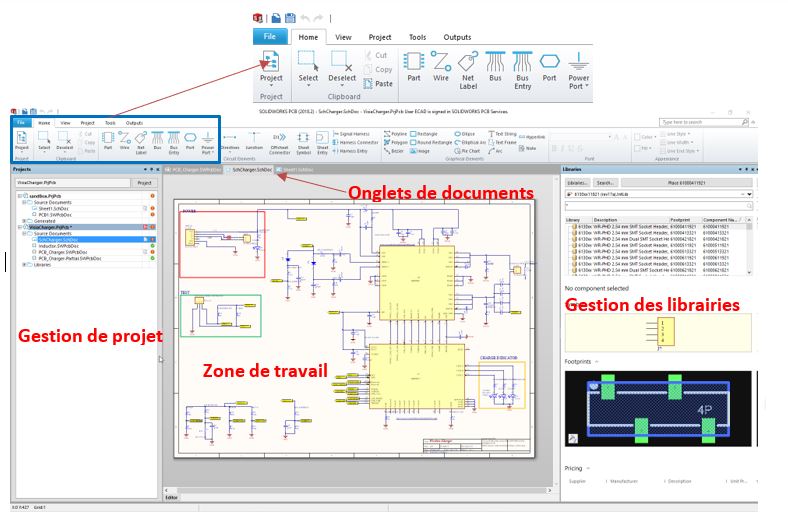Select the Ellipse tool

pyautogui.click(x=465, y=134)
